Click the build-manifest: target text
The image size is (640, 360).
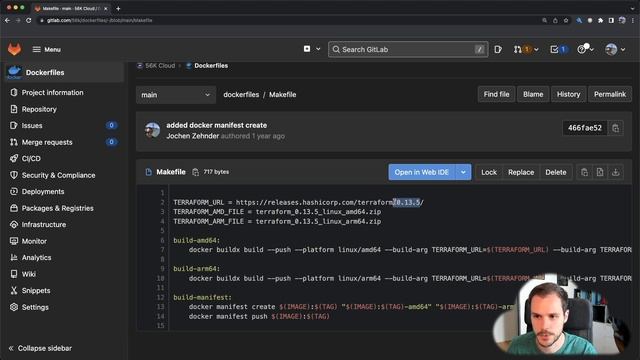pos(202,297)
